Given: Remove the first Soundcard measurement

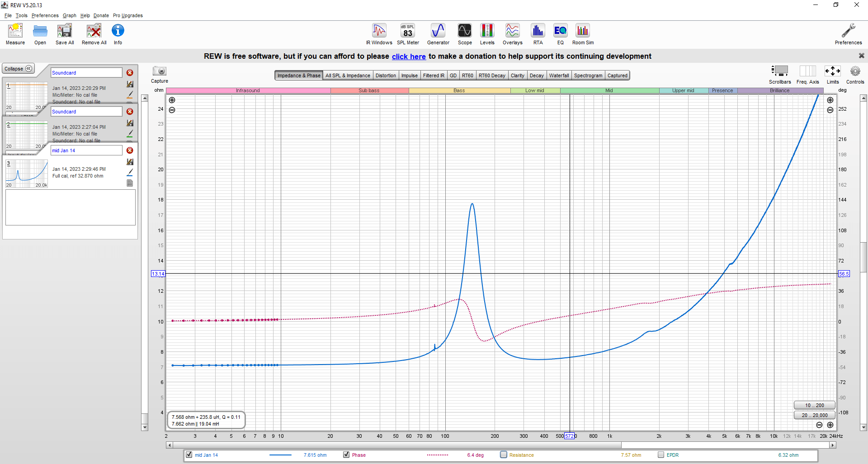Looking at the screenshot, I should point(130,73).
